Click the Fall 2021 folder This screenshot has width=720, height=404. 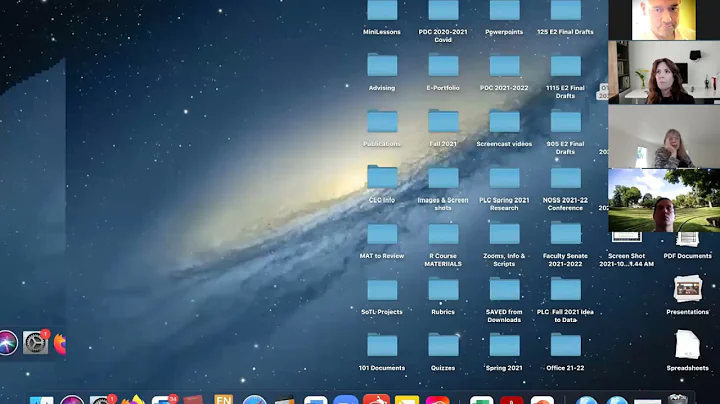coord(443,121)
